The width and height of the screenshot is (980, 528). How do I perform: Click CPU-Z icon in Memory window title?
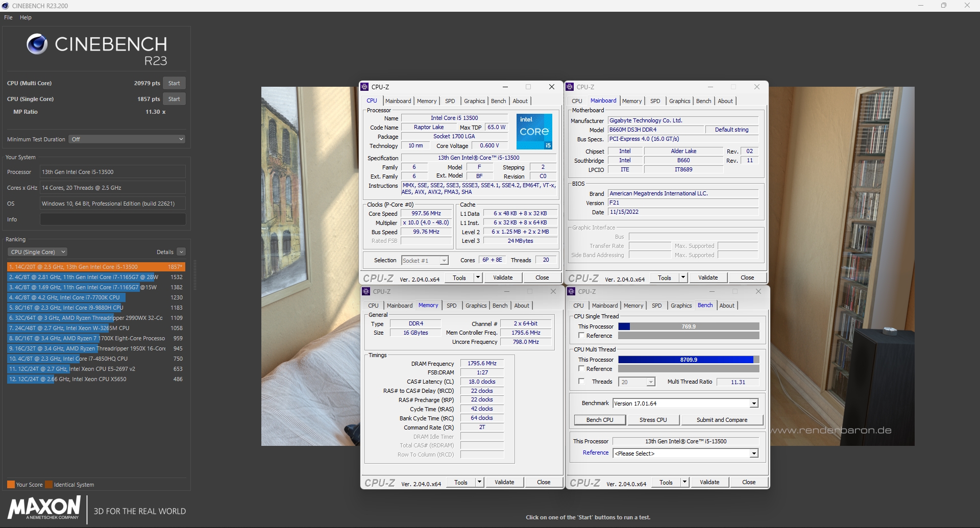point(366,291)
